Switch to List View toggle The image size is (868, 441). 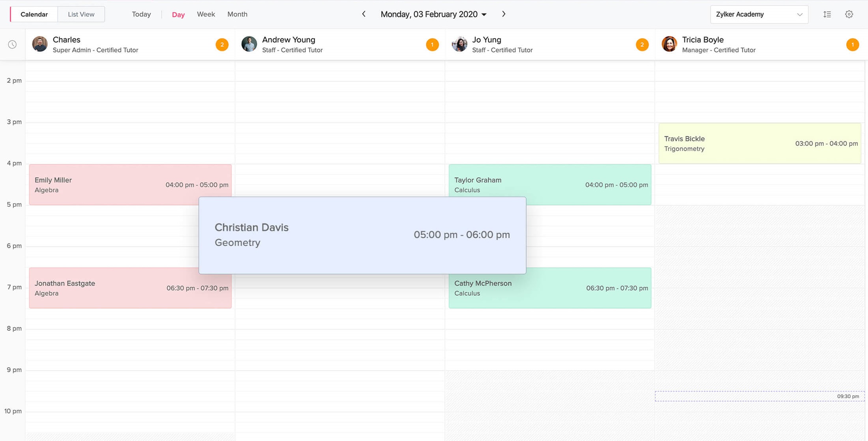[x=81, y=14]
